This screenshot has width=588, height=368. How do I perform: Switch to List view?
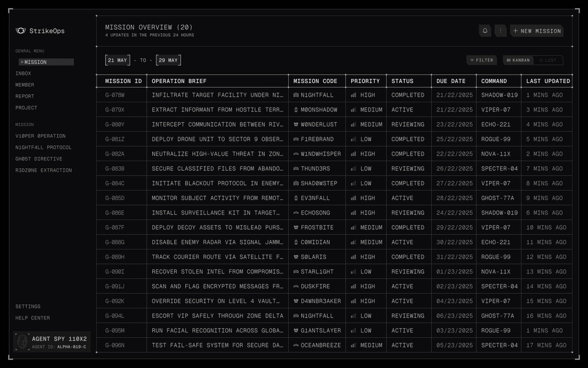(x=548, y=60)
